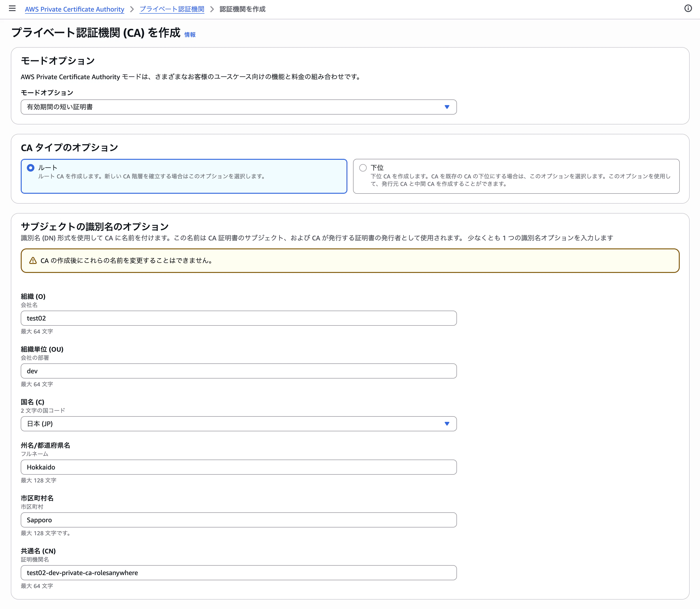The height and width of the screenshot is (609, 700).
Task: Click the 州名/都道府県名 field containing Hokkaido
Action: [239, 467]
